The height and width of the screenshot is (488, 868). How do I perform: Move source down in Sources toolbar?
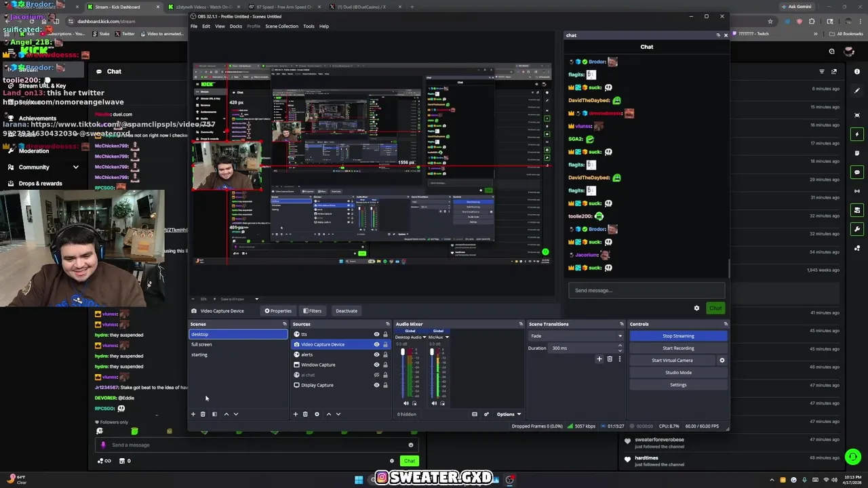pos(338,414)
